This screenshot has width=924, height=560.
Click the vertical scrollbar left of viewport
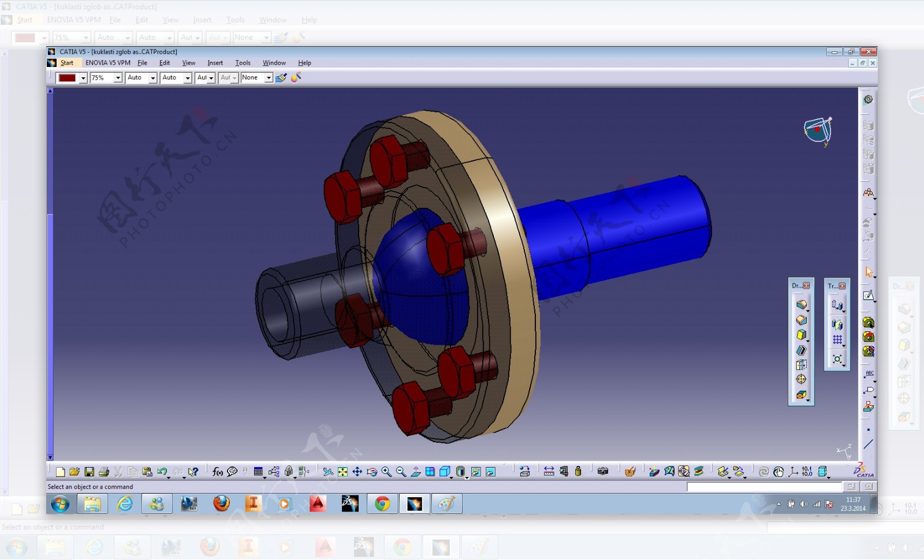[x=50, y=274]
